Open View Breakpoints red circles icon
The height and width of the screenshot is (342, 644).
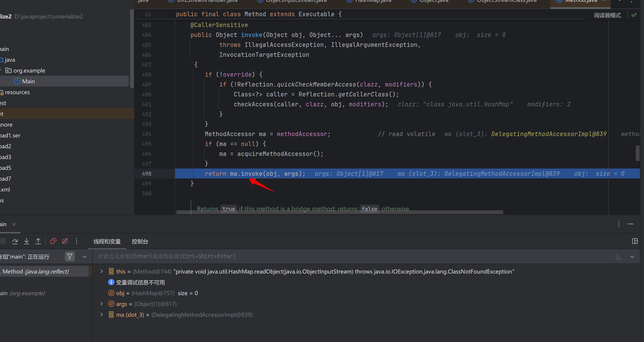pos(53,241)
